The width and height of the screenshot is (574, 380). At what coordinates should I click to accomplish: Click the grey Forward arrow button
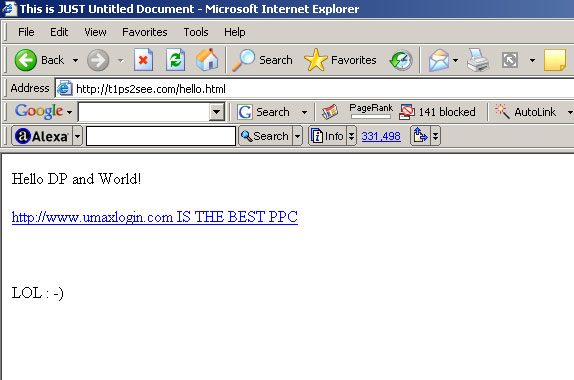98,60
